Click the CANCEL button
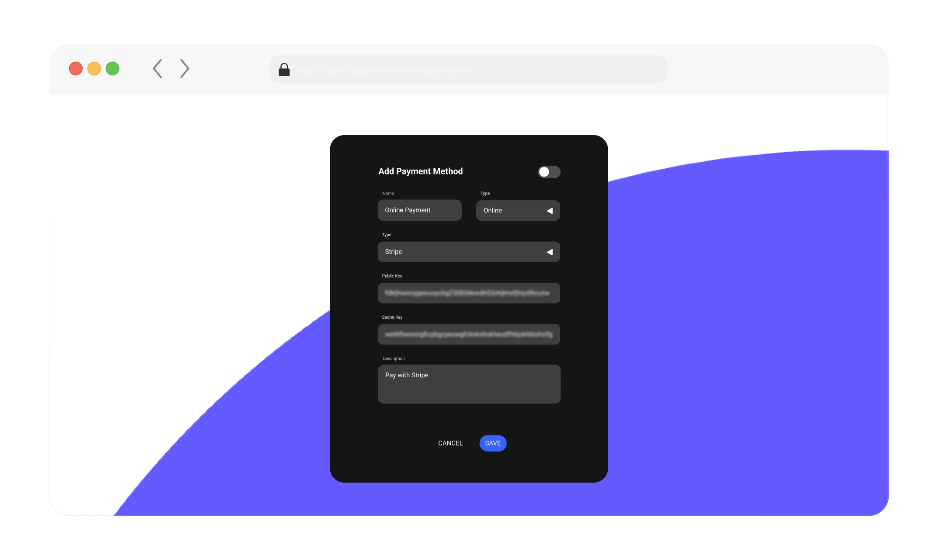938x560 pixels. 450,443
